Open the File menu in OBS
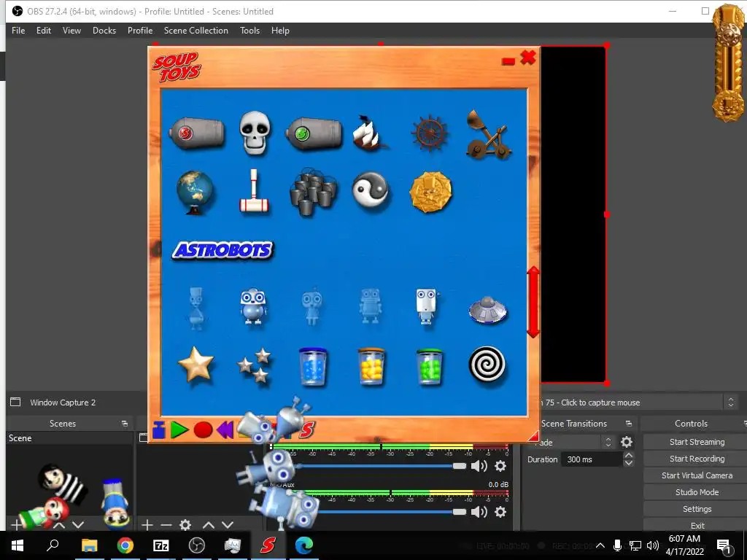The width and height of the screenshot is (747, 560). tap(18, 31)
